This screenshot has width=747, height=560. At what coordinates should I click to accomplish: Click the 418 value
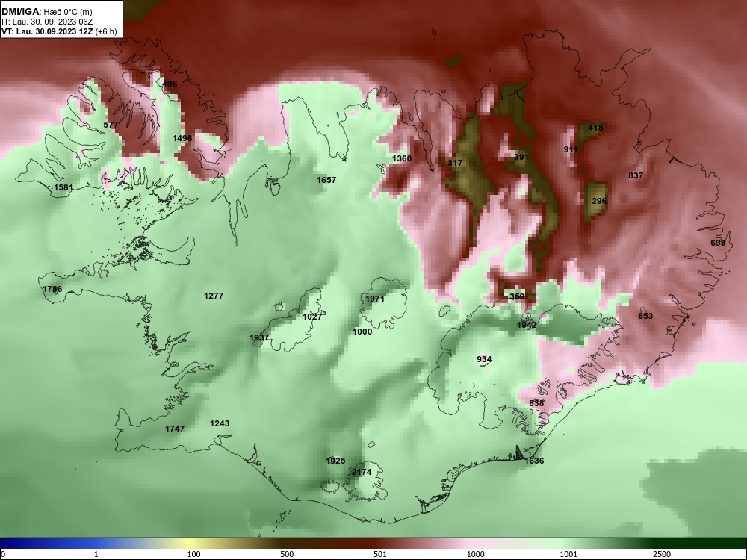595,128
